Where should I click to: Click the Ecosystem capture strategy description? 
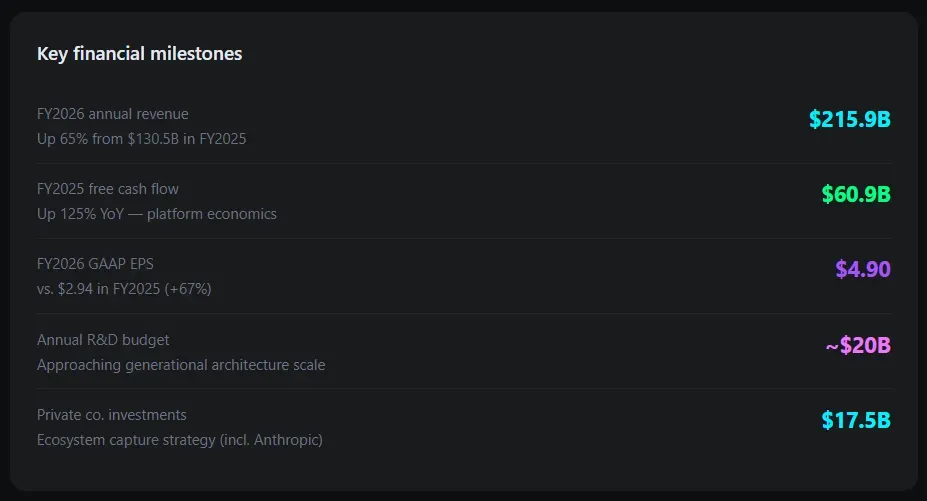click(x=179, y=440)
